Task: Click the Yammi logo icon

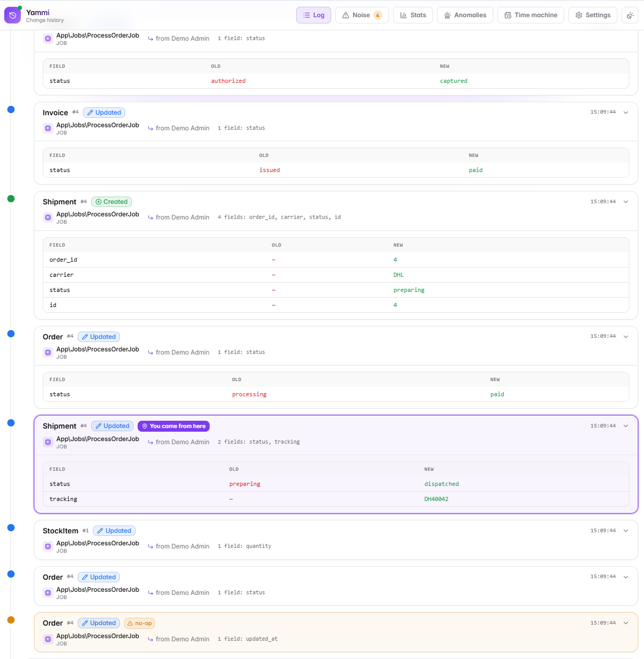Action: point(13,15)
